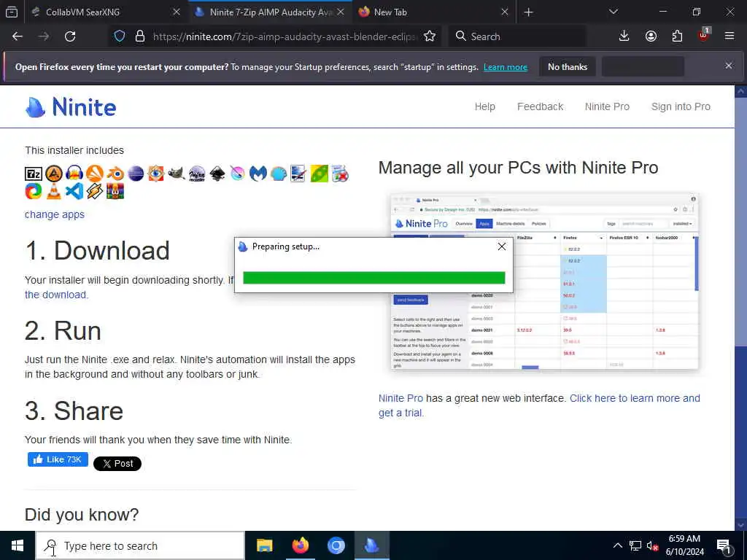Open a new browser tab
This screenshot has width=747, height=560.
point(528,12)
